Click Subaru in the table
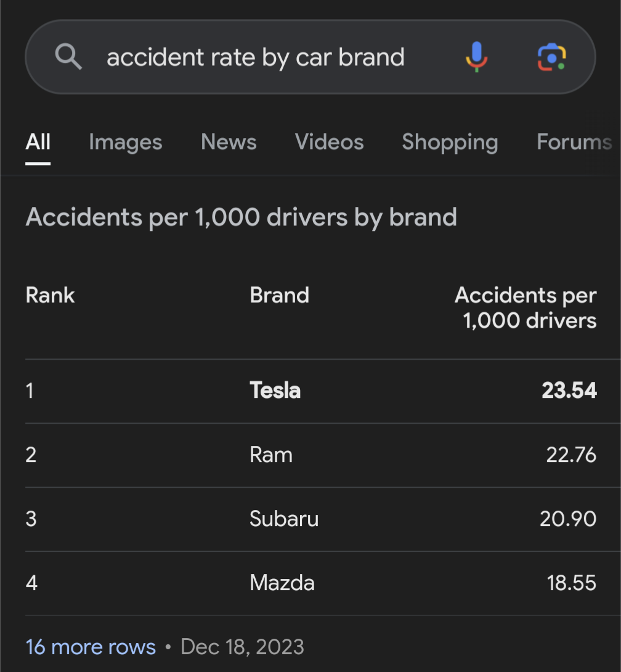Image resolution: width=621 pixels, height=672 pixels. pos(284,519)
